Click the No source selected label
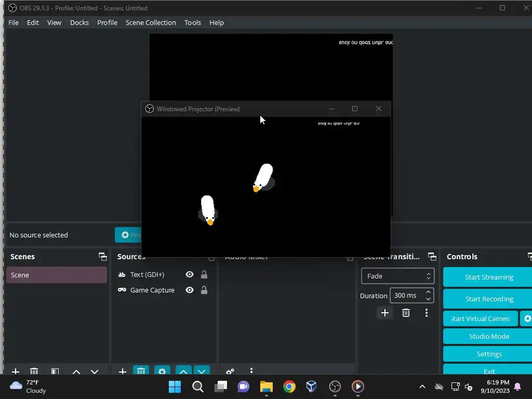This screenshot has height=399, width=532. tap(38, 235)
